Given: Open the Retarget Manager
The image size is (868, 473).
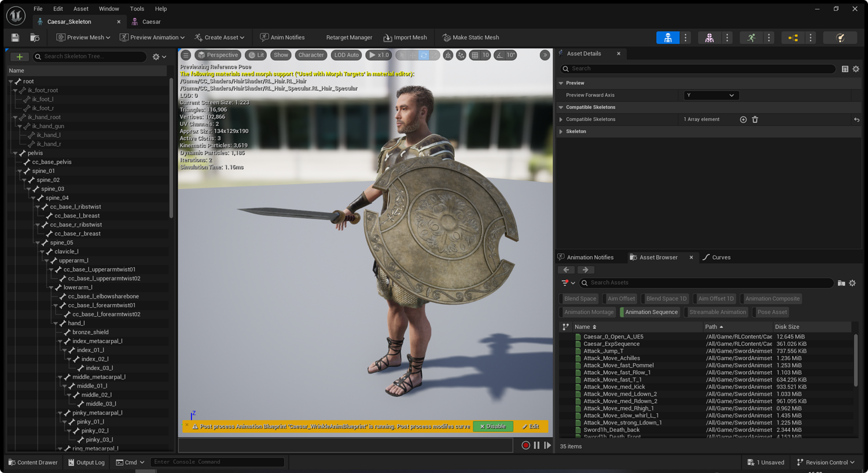Looking at the screenshot, I should coord(349,38).
